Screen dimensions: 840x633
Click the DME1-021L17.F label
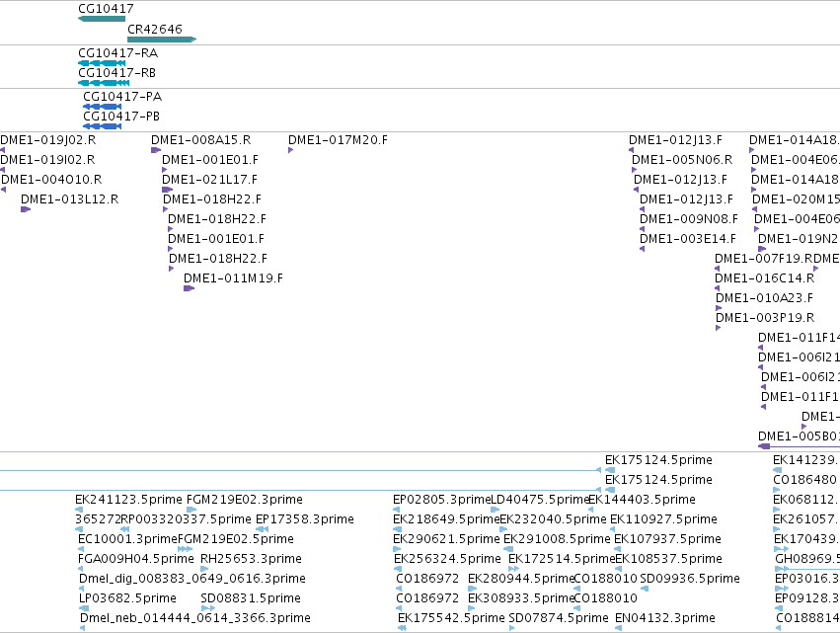tap(209, 180)
